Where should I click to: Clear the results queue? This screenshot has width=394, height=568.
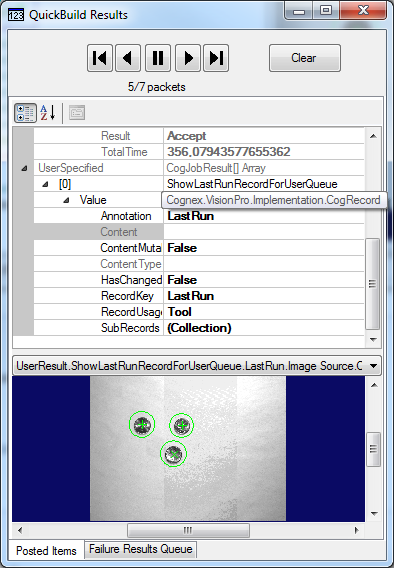coord(305,58)
